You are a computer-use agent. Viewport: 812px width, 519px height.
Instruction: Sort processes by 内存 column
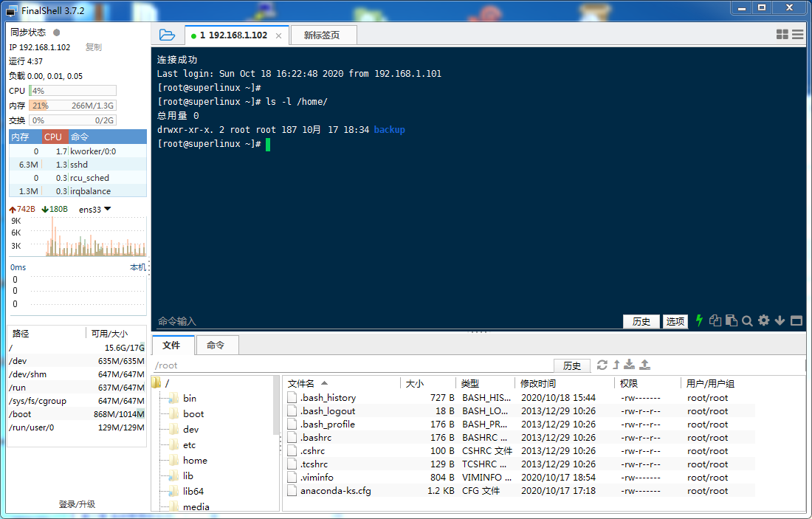25,137
